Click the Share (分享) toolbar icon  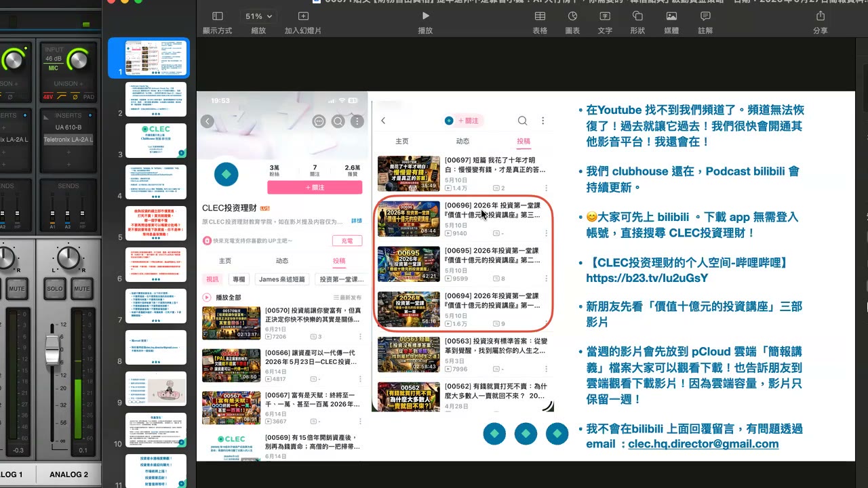pyautogui.click(x=821, y=16)
